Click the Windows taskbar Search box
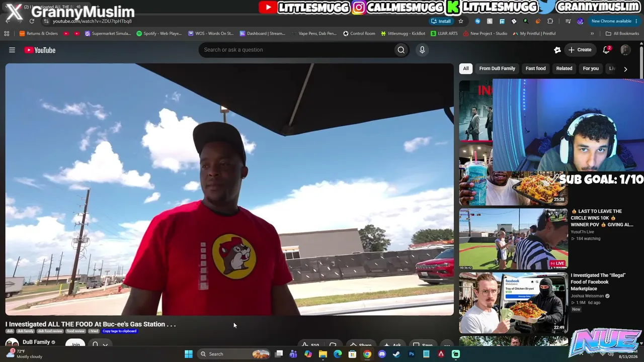Viewport: 644px width, 362px height. (234, 354)
